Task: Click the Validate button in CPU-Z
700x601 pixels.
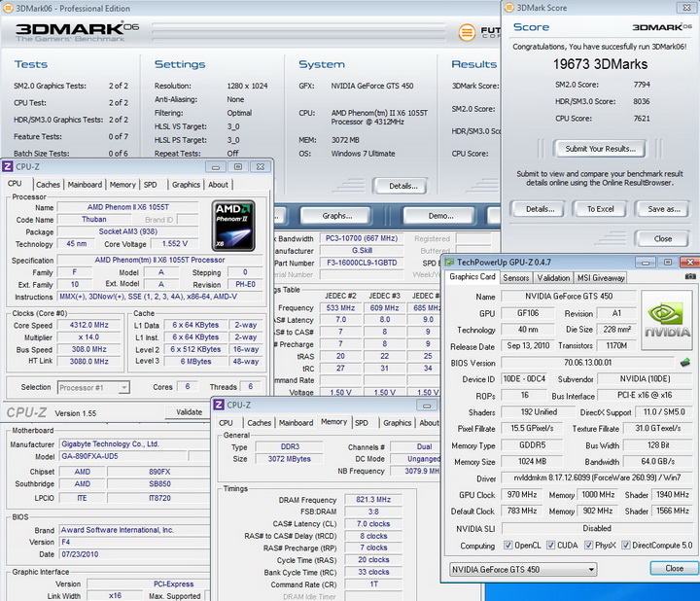Action: point(190,412)
